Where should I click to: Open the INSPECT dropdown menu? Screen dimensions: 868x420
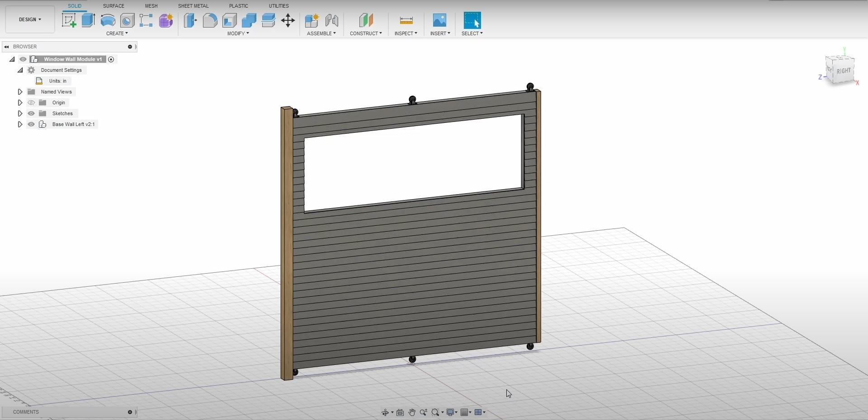point(406,33)
